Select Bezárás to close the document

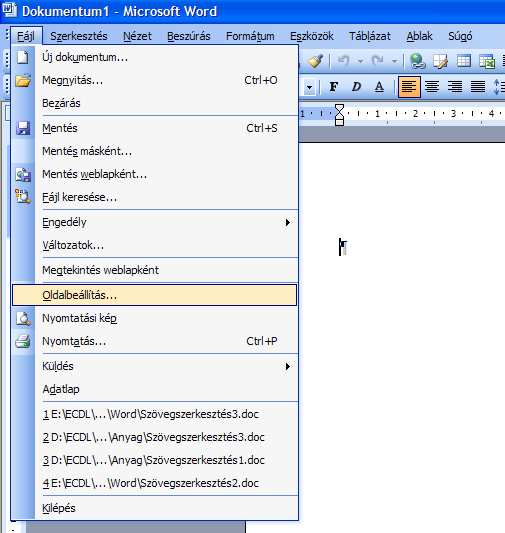[x=155, y=103]
